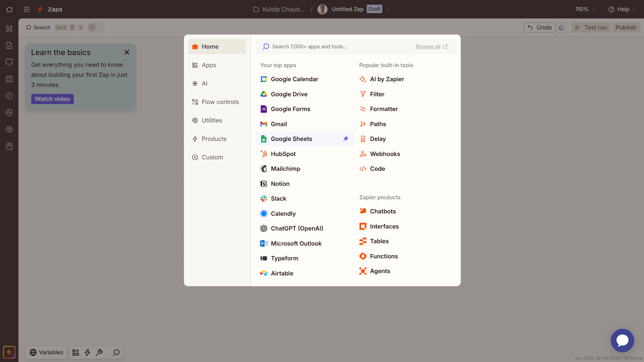Switch to the Apps tab
The image size is (644, 362).
(x=217, y=65)
